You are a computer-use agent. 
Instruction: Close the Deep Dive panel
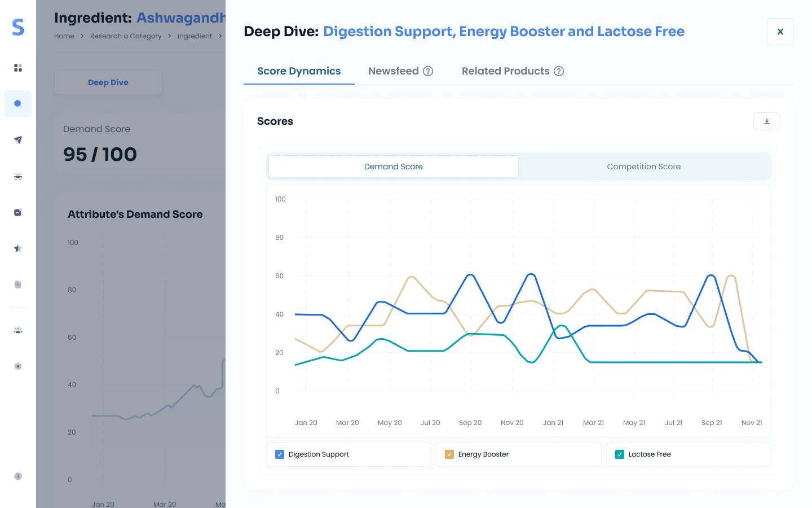(780, 32)
